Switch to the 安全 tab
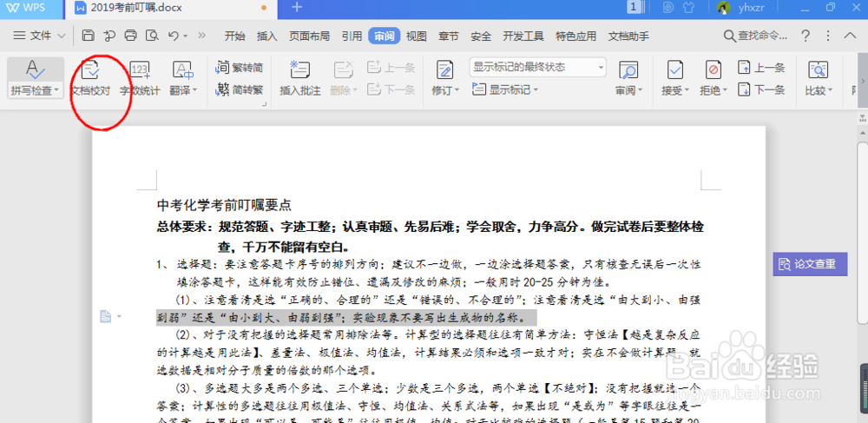 [x=481, y=36]
